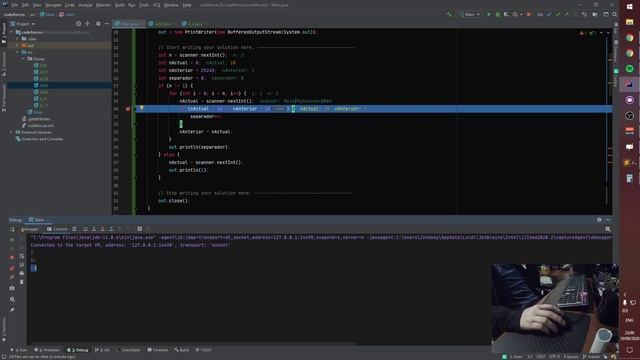Click the Debug bug icon in toolbar
Image resolution: width=640 pixels, height=360 pixels.
[498, 14]
